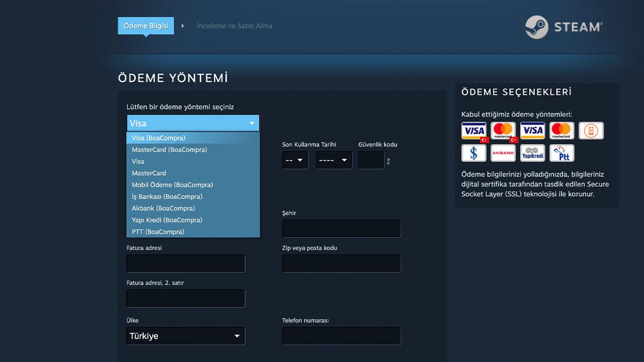The height and width of the screenshot is (362, 644).
Task: Click the İş Bankası payment icon
Action: pos(474,153)
